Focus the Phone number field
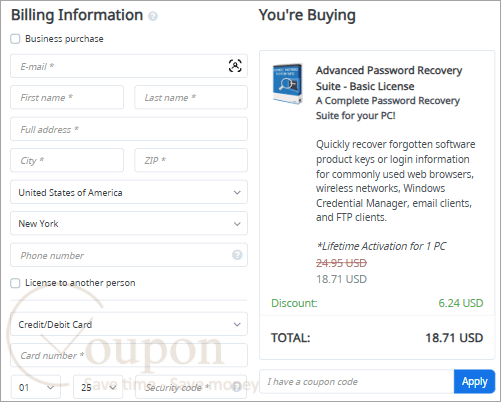 pyautogui.click(x=129, y=255)
